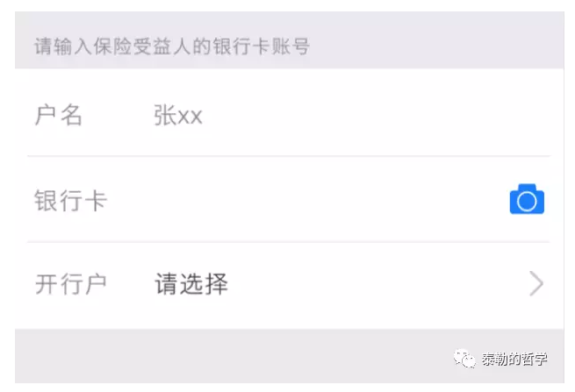Viewport: 575px width, 392px height.
Task: Open the 泰勒的哲学 watermark account name
Action: click(x=514, y=359)
